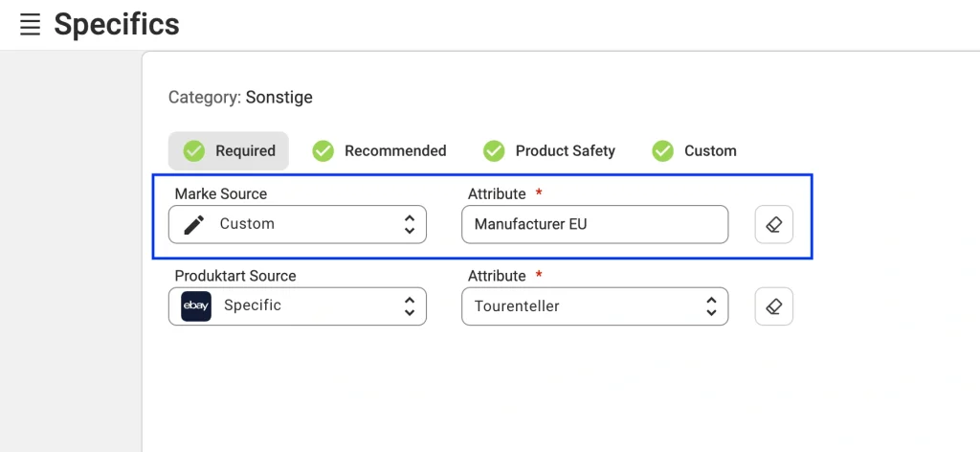Click the pencil icon in Marke Source
Viewport: 980px width, 452px height.
(193, 224)
